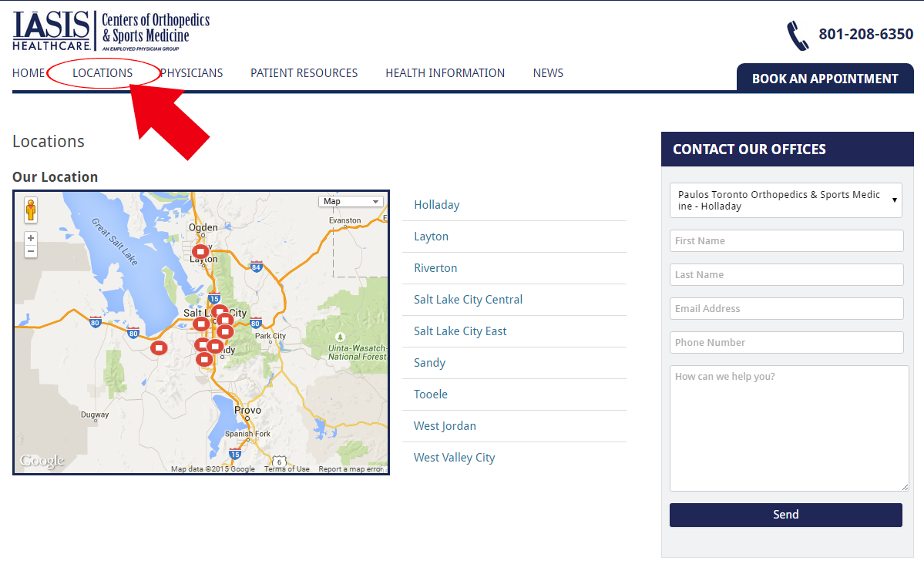Open the Tooele location link
The image size is (924, 564).
pos(431,394)
